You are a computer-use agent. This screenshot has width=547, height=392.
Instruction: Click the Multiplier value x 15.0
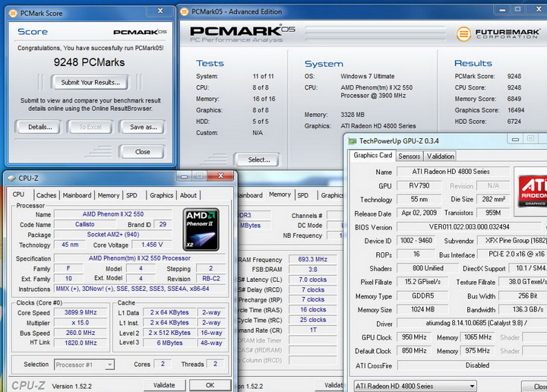[81, 323]
